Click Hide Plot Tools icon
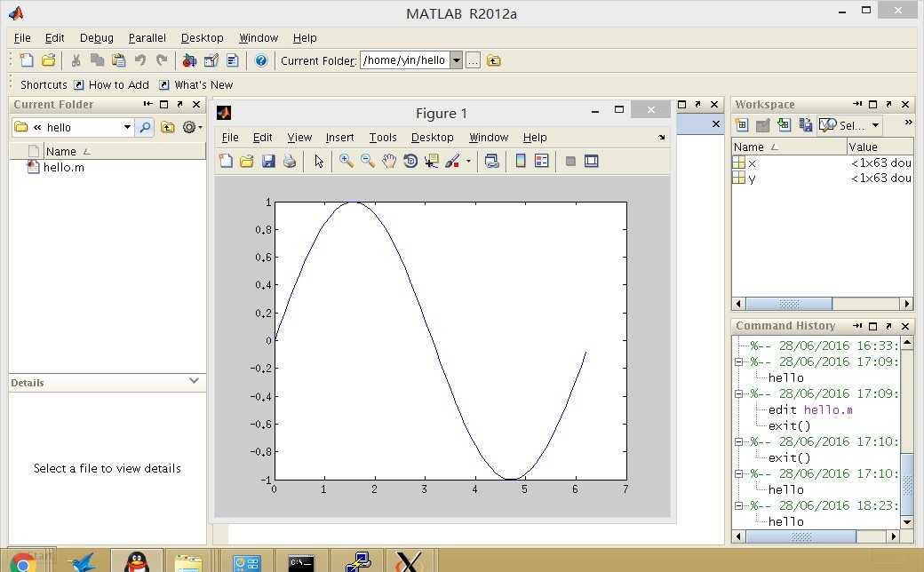Screen dimensions: 924x572 click(570, 161)
